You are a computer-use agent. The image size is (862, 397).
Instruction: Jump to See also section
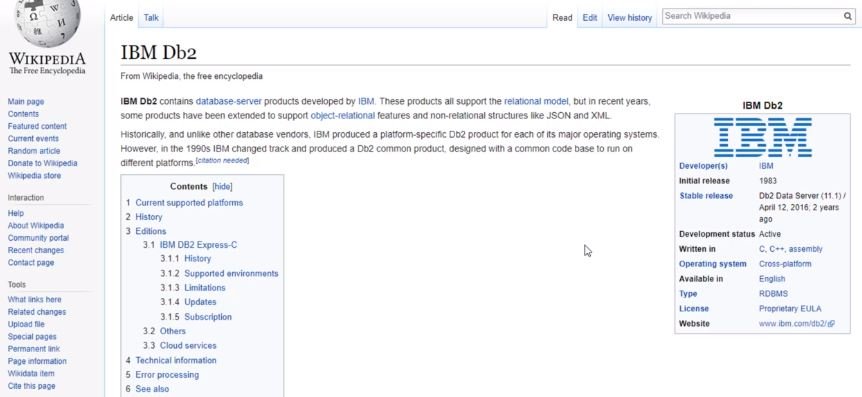pos(152,389)
